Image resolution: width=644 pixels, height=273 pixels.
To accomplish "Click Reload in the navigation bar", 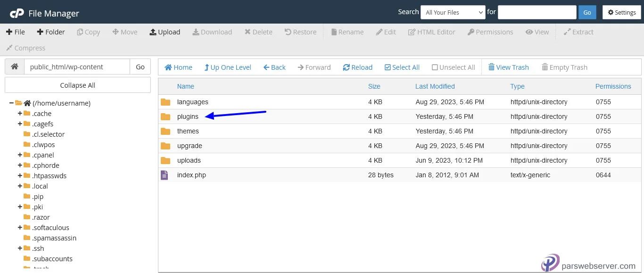I will click(x=357, y=67).
